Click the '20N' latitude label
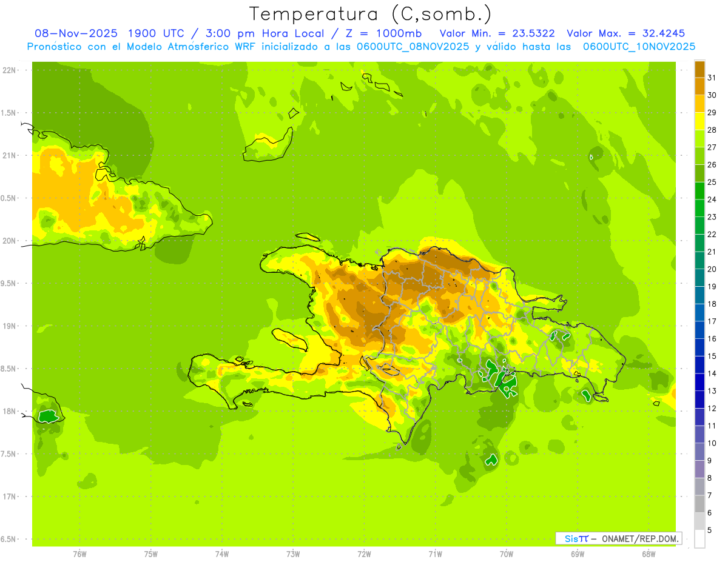The height and width of the screenshot is (562, 728). click(9, 241)
